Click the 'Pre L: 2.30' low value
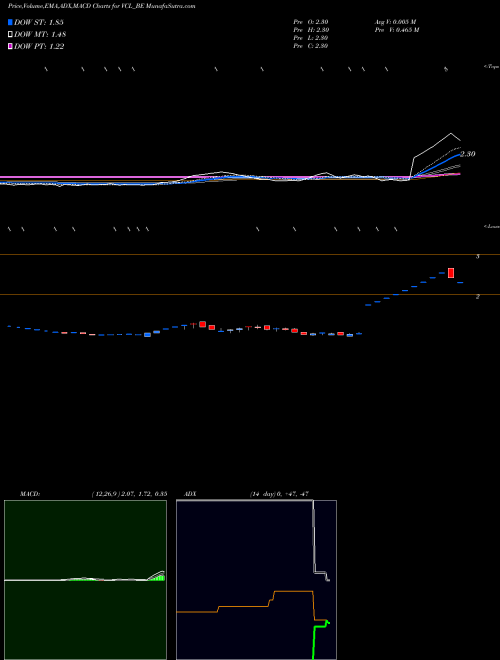 point(311,38)
